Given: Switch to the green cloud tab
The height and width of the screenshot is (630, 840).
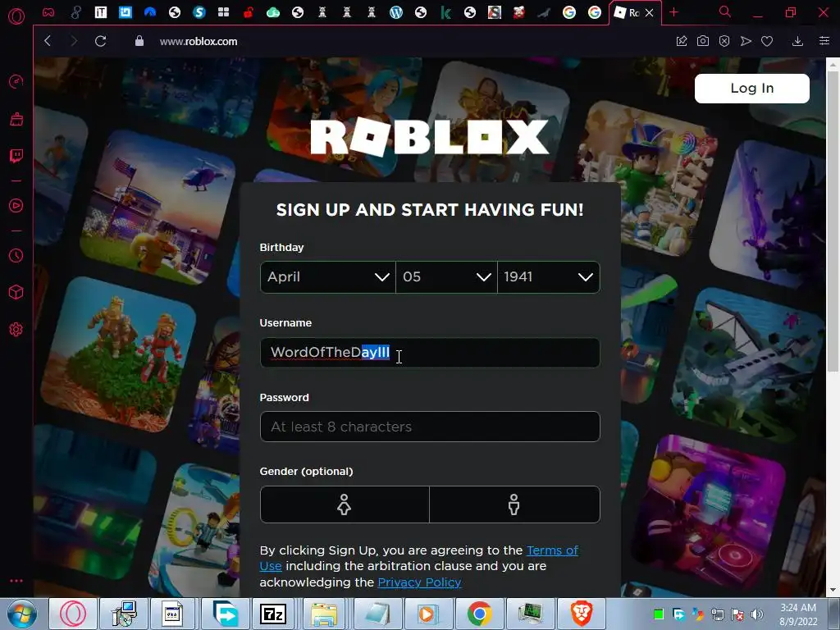Looking at the screenshot, I should tap(273, 12).
